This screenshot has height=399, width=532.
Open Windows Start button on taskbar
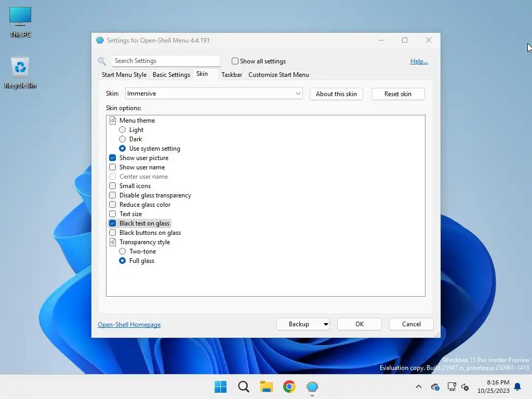[220, 387]
